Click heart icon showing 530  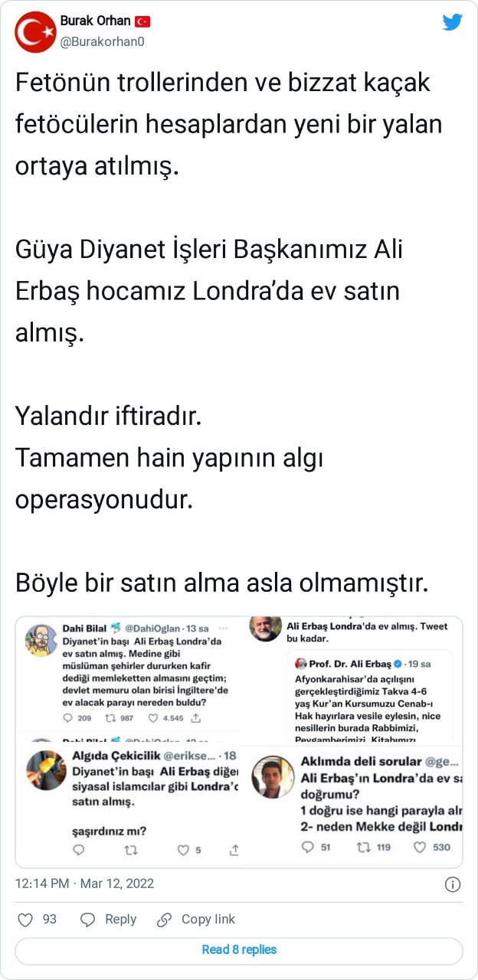420,847
